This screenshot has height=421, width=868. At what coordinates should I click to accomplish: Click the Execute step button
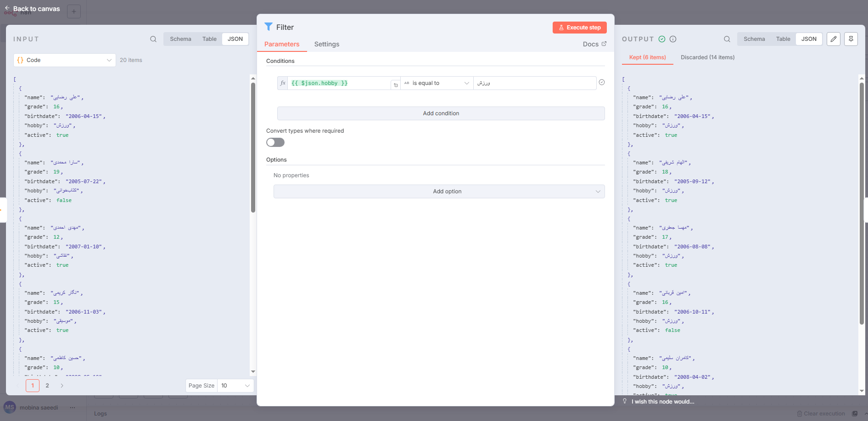(580, 28)
